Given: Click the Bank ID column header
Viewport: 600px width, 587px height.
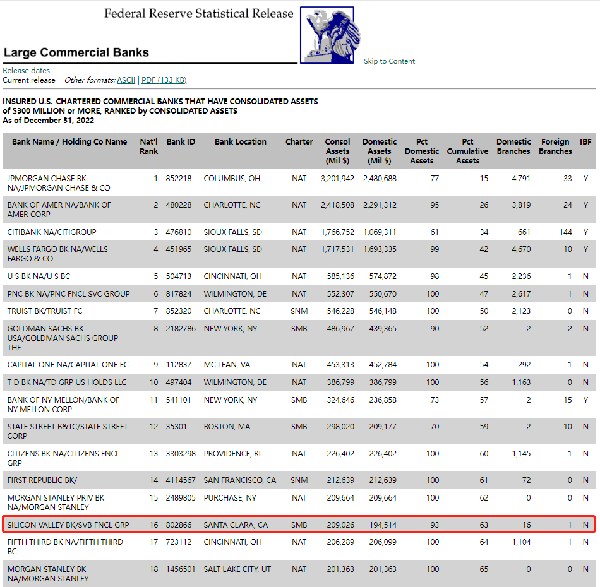Looking at the screenshot, I should [x=181, y=142].
